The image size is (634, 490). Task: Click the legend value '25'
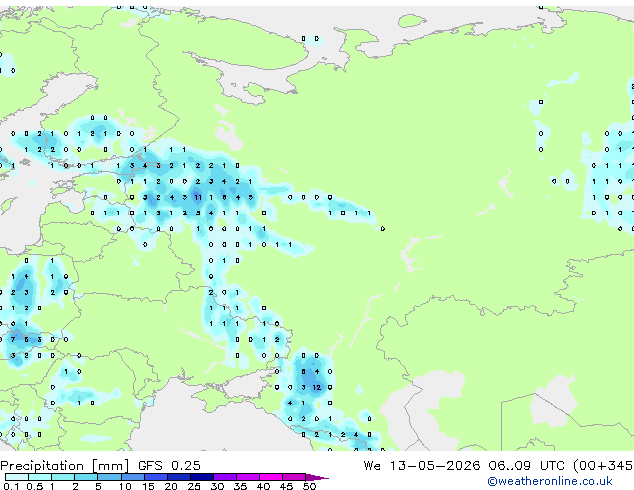[194, 486]
